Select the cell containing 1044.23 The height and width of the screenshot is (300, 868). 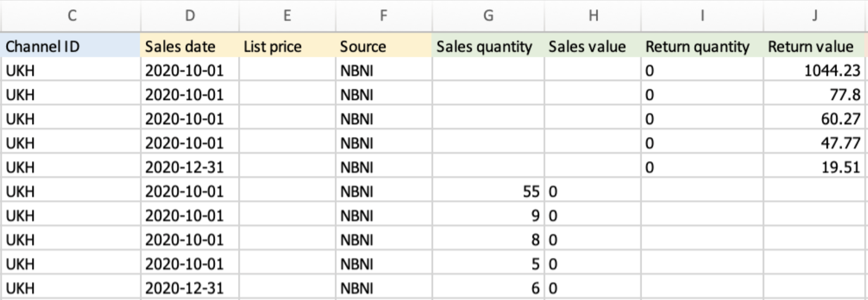[x=814, y=70]
